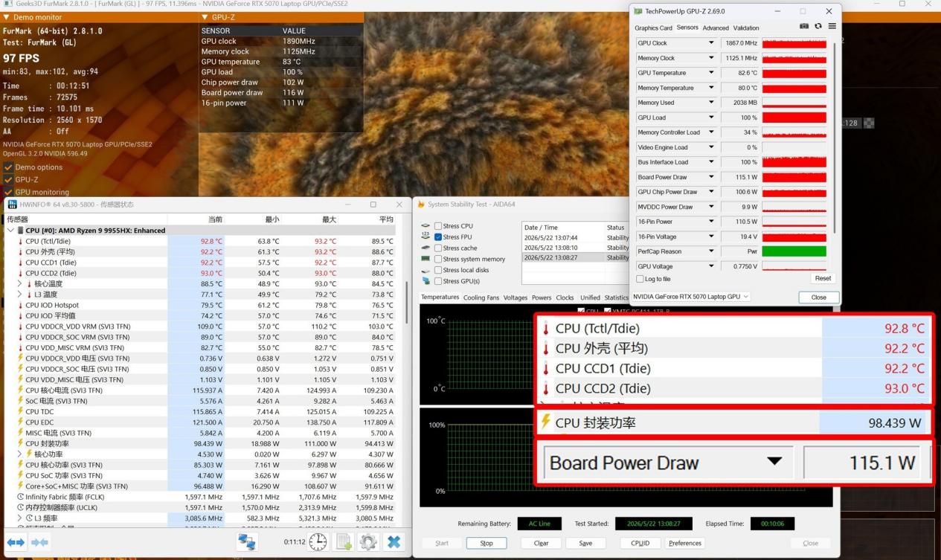Toggle FurMark Demo options checkbox
The height and width of the screenshot is (560, 941).
click(x=8, y=167)
